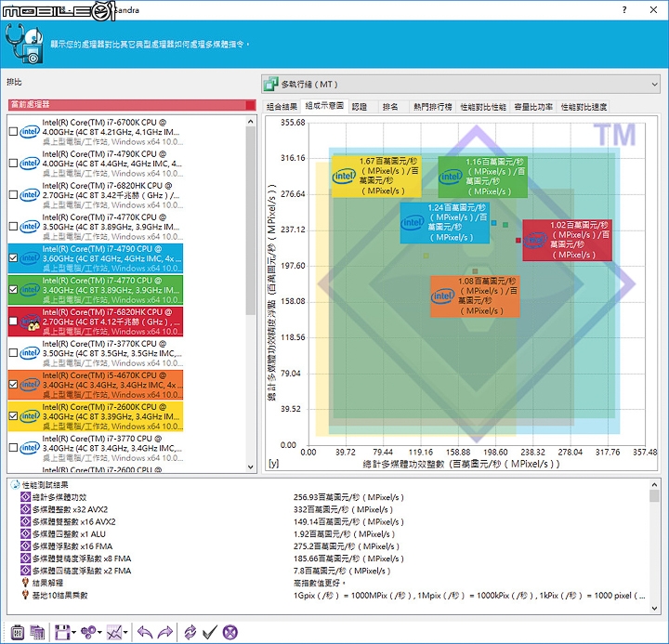Open the 多執行緒 (MT) thread mode dropdown
This screenshot has height=644, width=669.
(461, 84)
